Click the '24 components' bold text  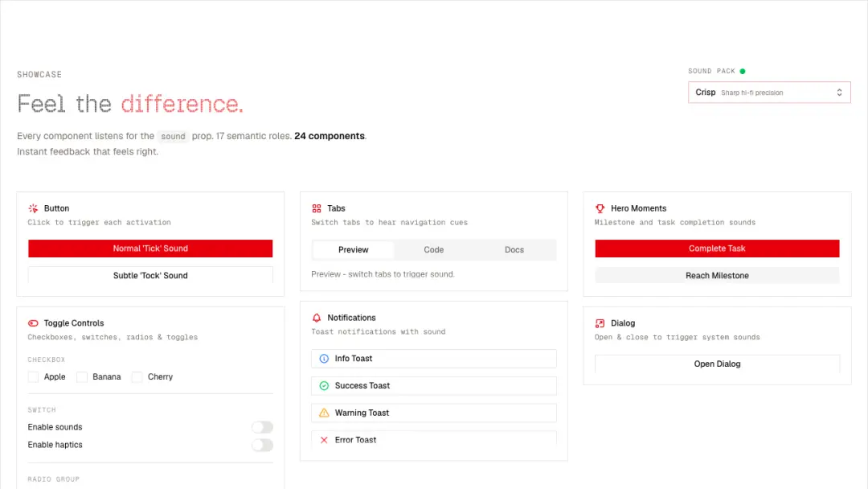(330, 136)
